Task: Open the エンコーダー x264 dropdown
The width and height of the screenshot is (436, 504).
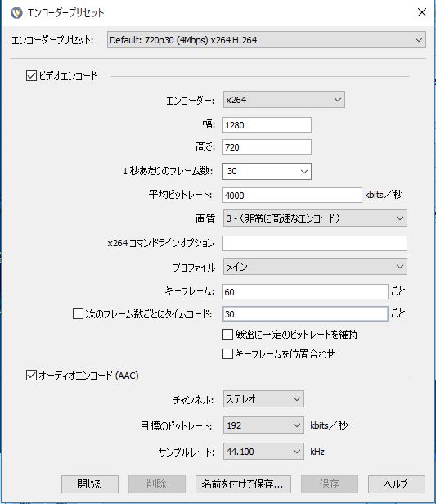Action: click(x=284, y=100)
